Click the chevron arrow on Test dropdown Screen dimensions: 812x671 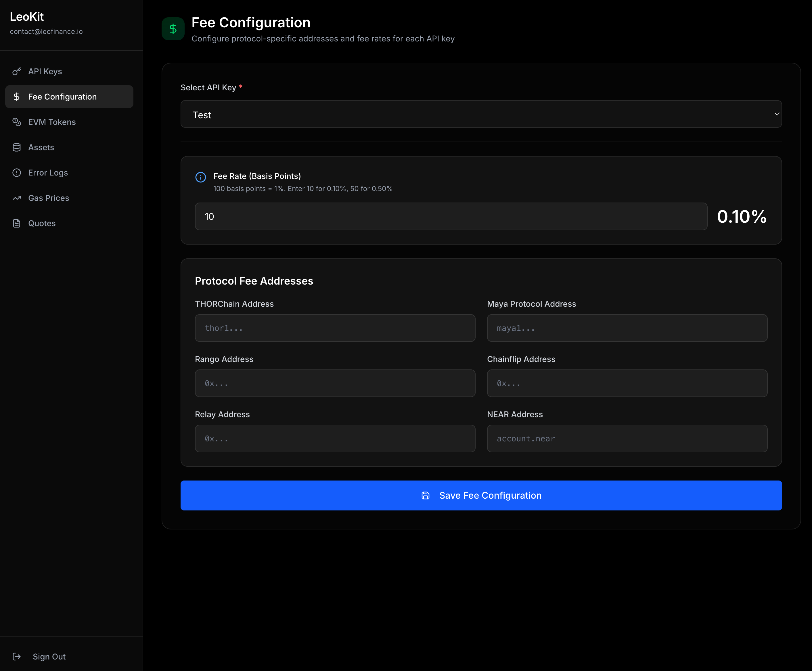(x=777, y=114)
